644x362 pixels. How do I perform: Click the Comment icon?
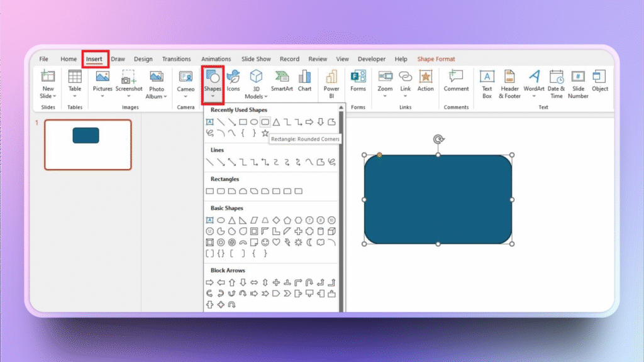(456, 77)
